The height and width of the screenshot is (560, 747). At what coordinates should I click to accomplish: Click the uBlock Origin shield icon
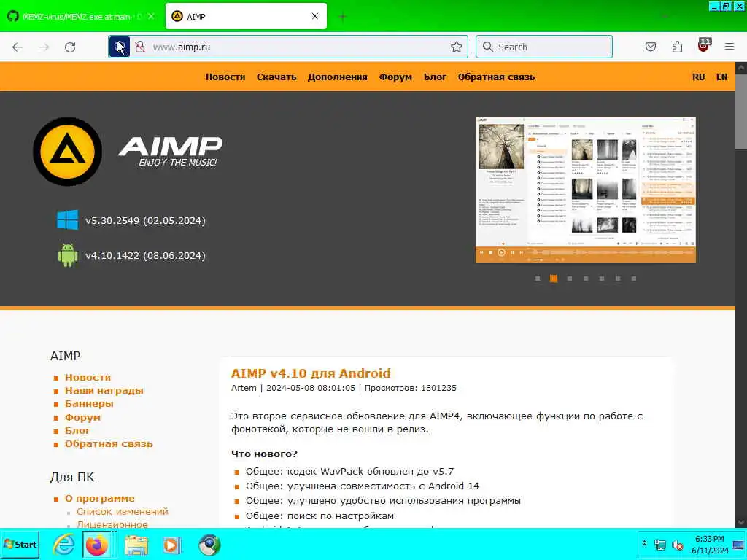click(x=704, y=46)
